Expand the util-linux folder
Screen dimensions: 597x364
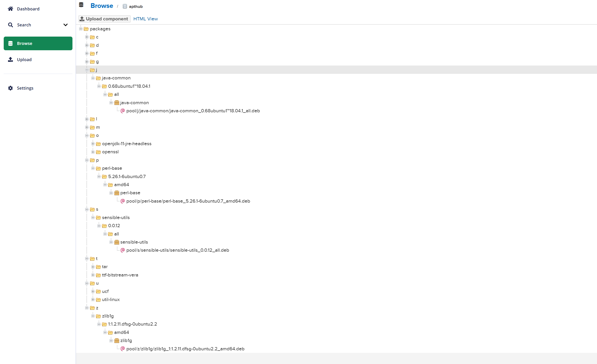point(93,300)
